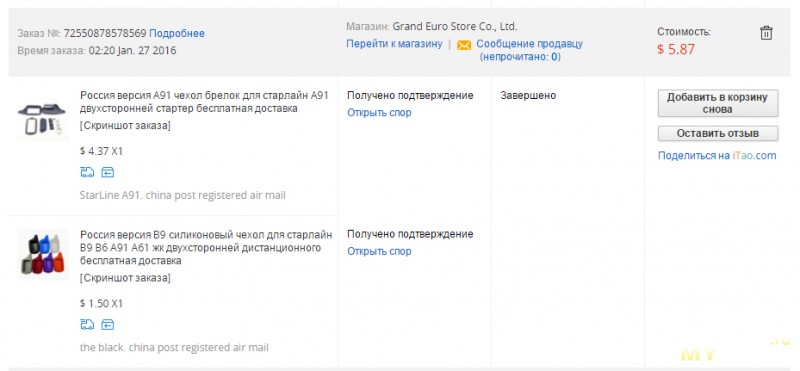Click delivery truck icon for A91 case
The height and width of the screenshot is (371, 800).
(x=87, y=172)
